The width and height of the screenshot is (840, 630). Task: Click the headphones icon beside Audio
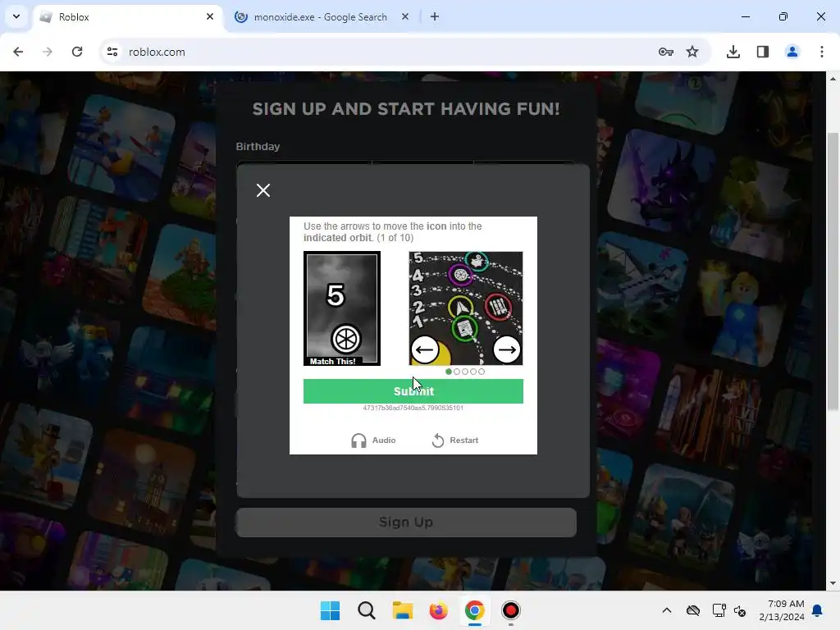click(x=358, y=441)
